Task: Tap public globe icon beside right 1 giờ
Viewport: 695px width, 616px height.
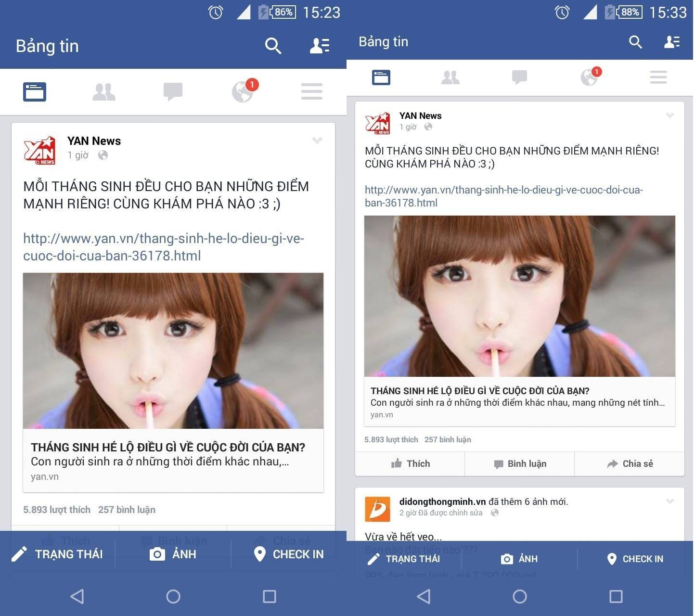Action: point(428,127)
